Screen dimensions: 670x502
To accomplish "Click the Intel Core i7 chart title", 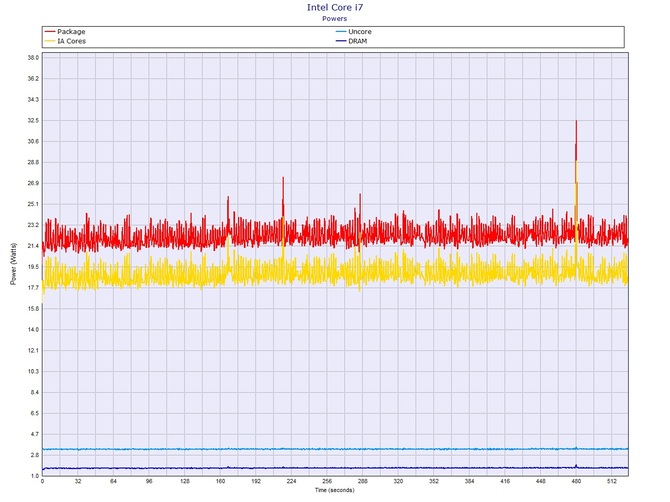I will click(335, 7).
